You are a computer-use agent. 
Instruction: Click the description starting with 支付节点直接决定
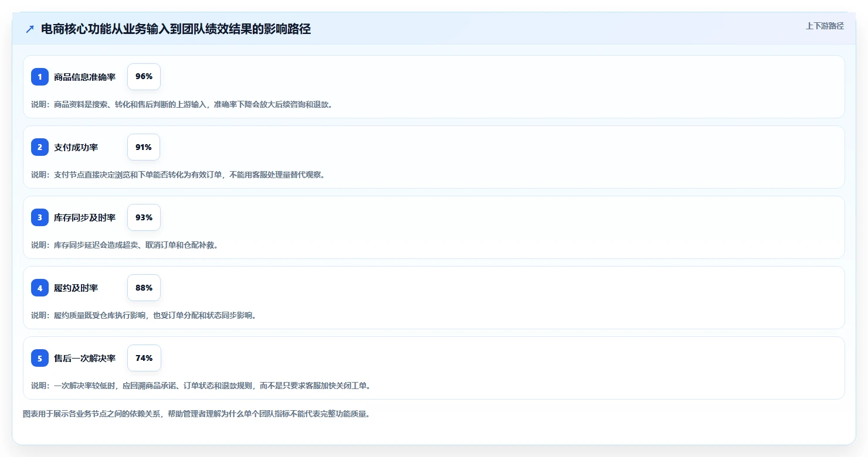(x=178, y=175)
